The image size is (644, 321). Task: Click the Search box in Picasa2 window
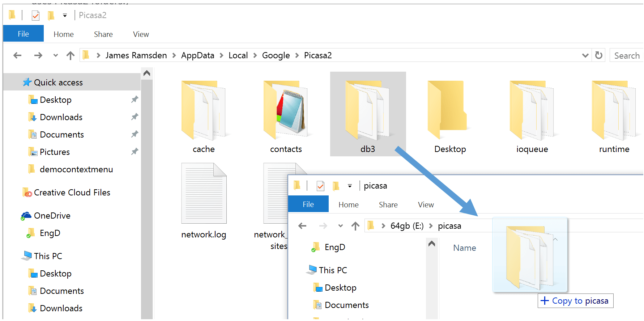tap(627, 55)
